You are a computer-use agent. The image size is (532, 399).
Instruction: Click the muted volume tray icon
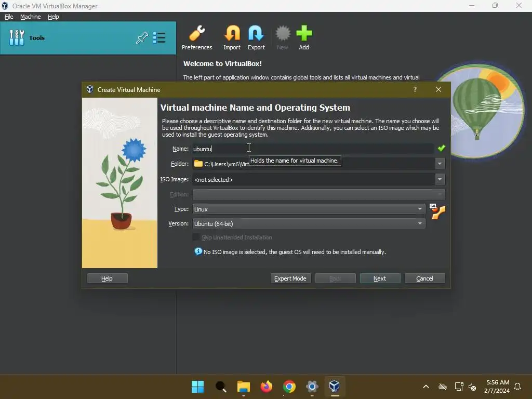tap(472, 387)
